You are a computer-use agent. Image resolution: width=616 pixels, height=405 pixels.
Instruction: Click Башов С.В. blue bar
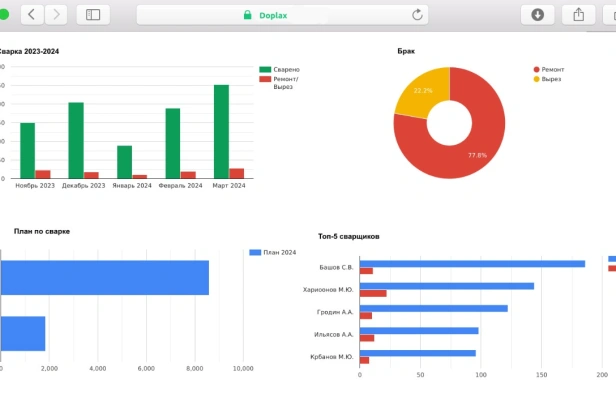coord(472,264)
